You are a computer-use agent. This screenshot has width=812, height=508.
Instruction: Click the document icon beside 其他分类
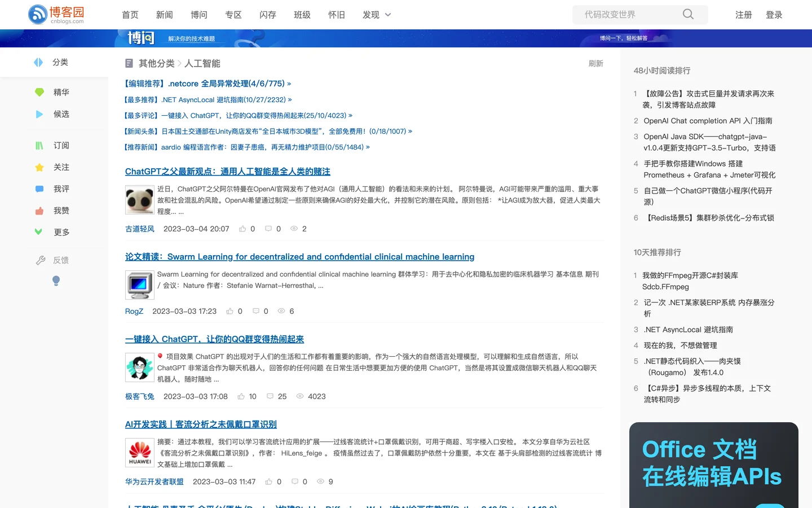tap(129, 63)
